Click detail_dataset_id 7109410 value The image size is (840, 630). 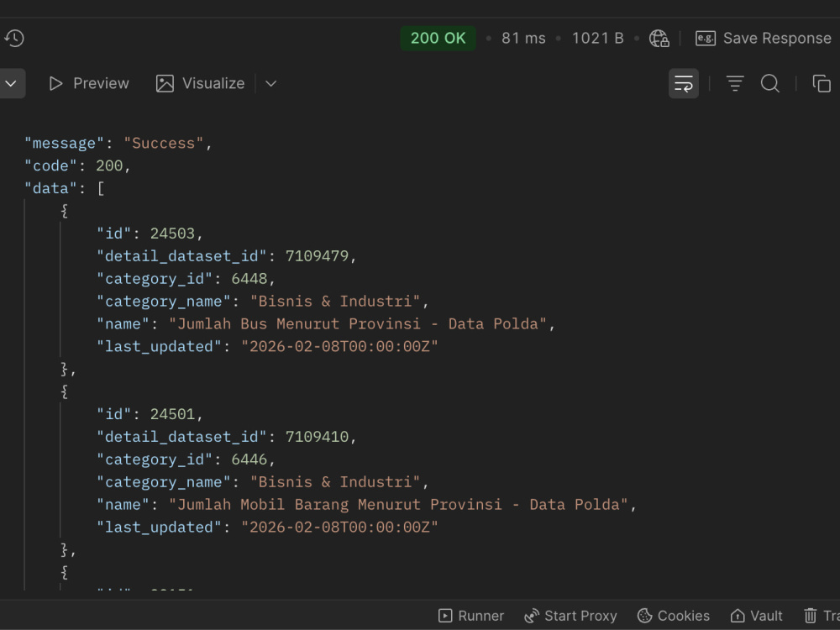317,436
